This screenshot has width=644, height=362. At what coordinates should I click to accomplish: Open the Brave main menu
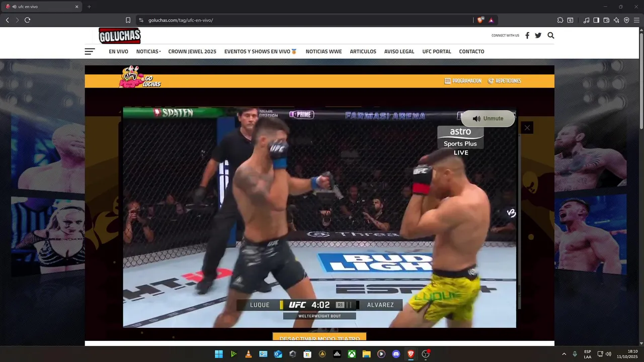[x=636, y=20]
